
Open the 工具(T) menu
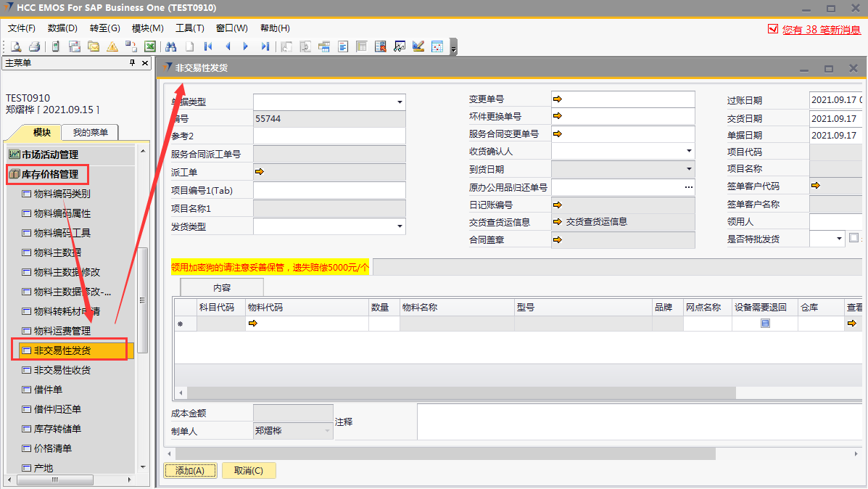click(x=189, y=28)
